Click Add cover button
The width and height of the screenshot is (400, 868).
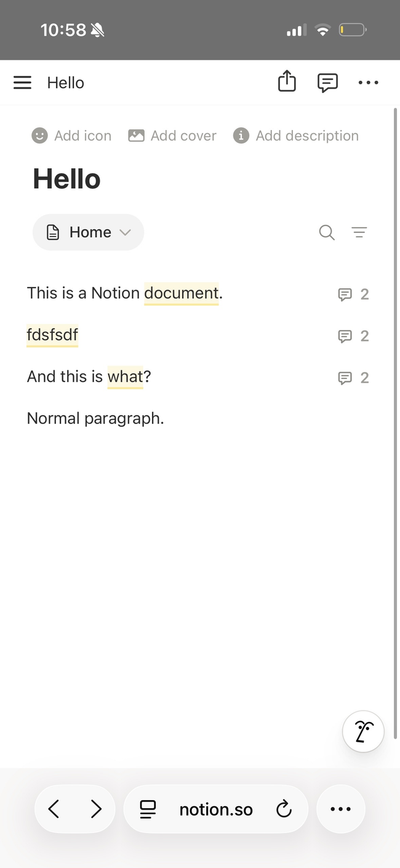172,136
